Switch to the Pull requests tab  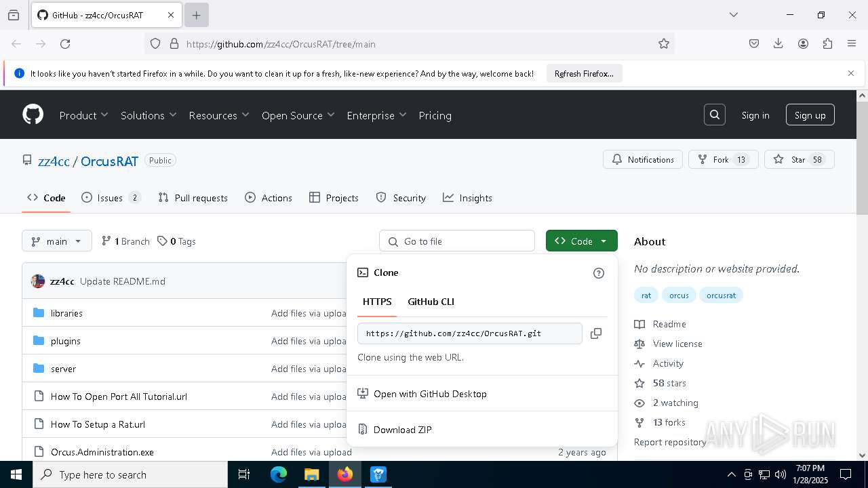(x=193, y=198)
